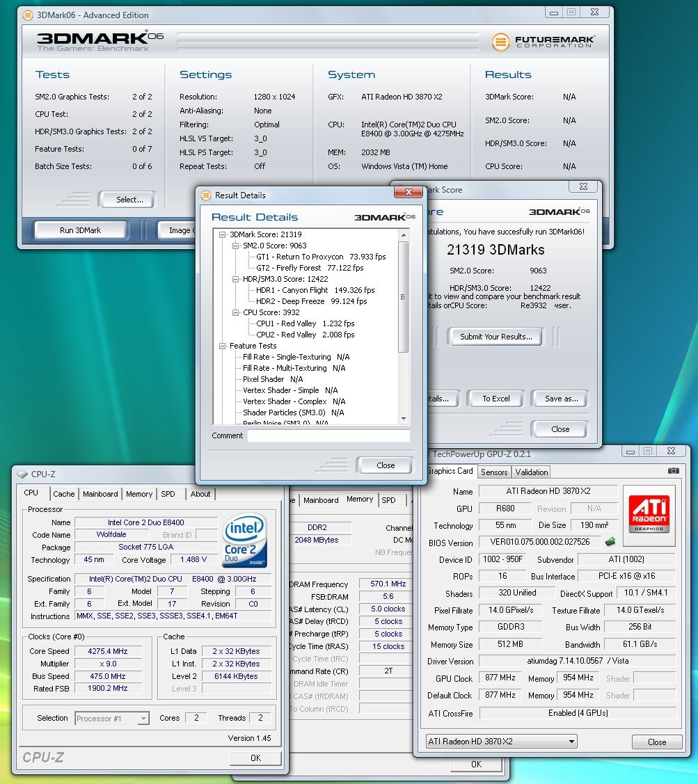Click Close in the Result Details dialog
This screenshot has width=698, height=784.
[x=386, y=465]
